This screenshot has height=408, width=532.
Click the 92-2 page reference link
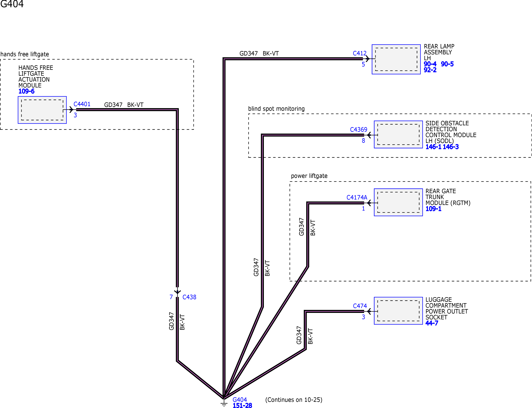point(430,70)
